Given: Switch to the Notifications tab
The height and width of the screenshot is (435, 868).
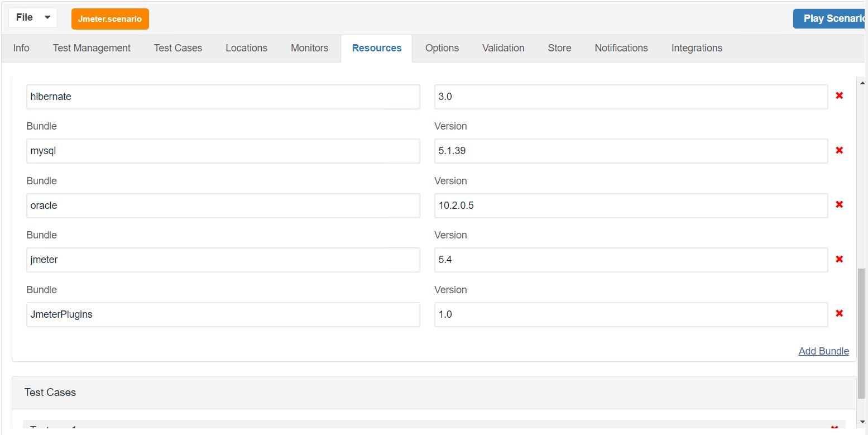Looking at the screenshot, I should tap(621, 48).
